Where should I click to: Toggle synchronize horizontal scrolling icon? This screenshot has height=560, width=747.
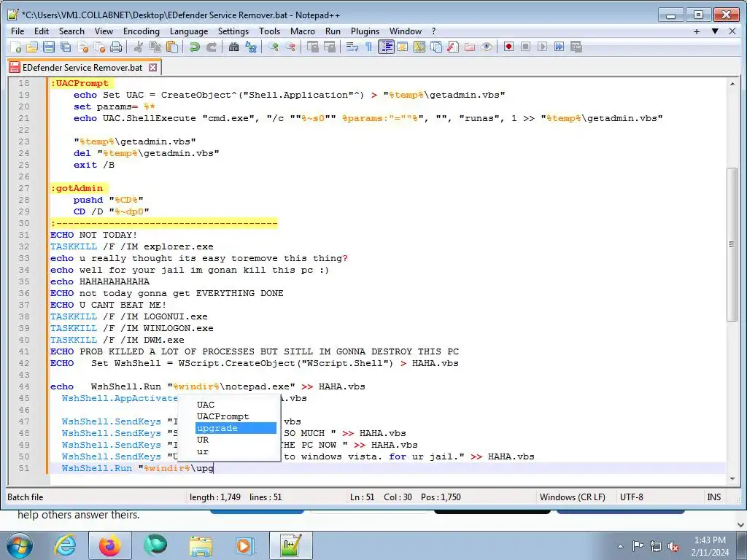coord(329,47)
